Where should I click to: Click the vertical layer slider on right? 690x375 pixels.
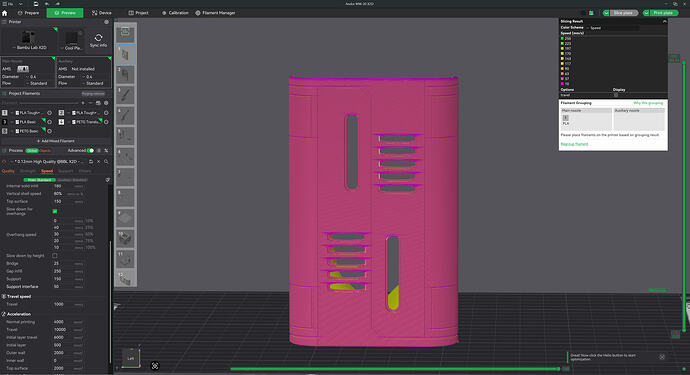(684, 196)
